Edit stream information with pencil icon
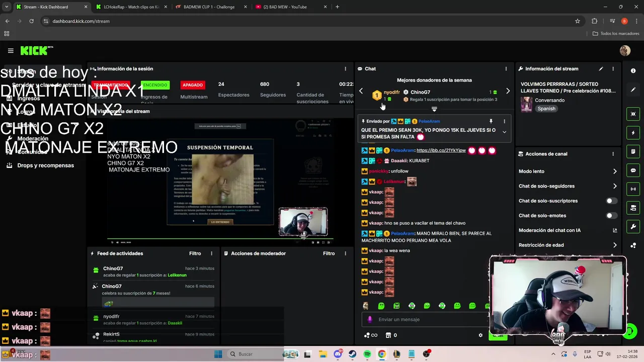The width and height of the screenshot is (644, 362). [x=601, y=69]
